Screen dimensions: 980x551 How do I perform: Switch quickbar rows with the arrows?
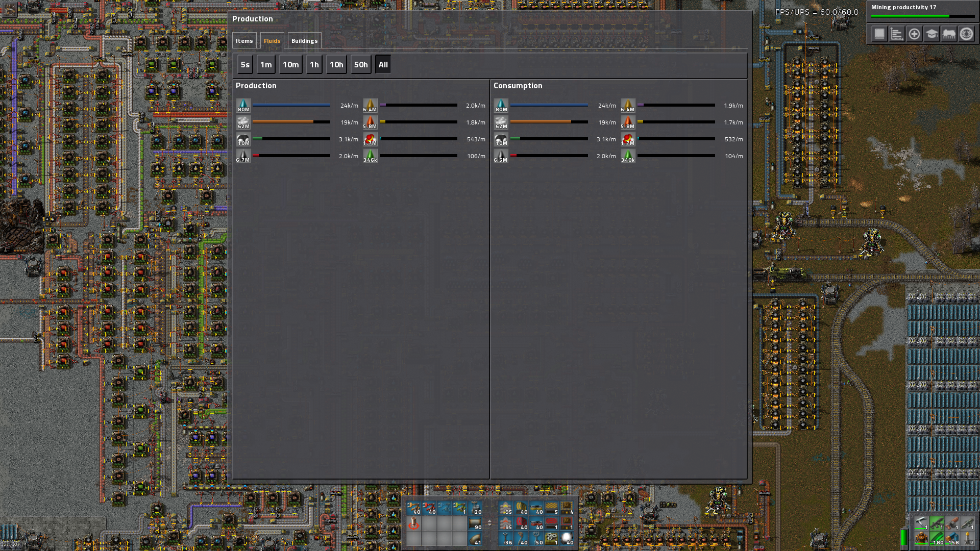490,523
